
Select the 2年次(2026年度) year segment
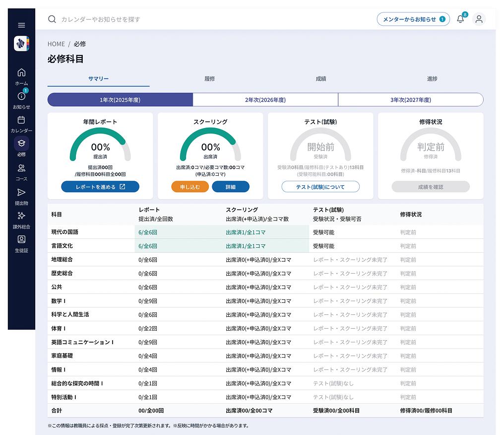[265, 100]
